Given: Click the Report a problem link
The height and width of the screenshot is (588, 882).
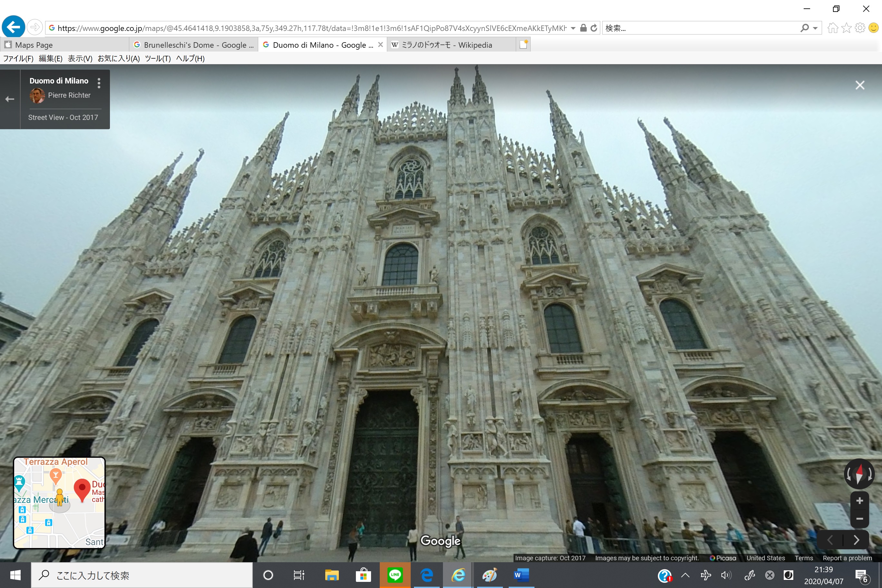Looking at the screenshot, I should pyautogui.click(x=847, y=558).
